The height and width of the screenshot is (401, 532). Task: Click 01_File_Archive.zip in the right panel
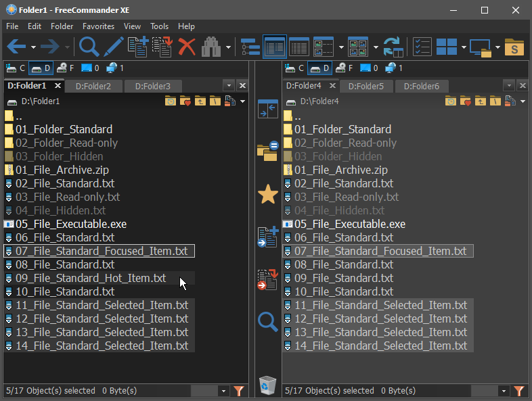pos(340,170)
